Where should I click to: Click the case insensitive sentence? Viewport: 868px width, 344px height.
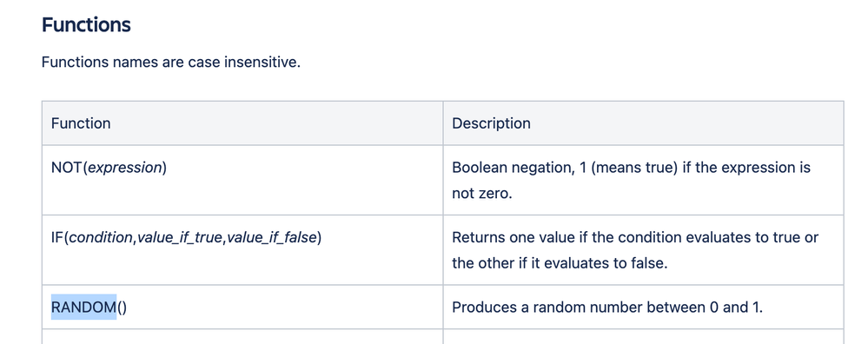(171, 62)
